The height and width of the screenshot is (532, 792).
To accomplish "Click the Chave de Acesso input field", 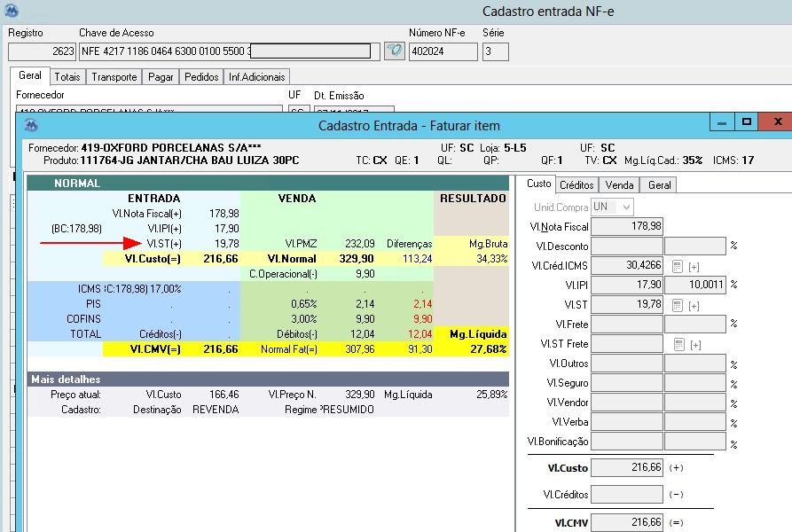I will 230,51.
